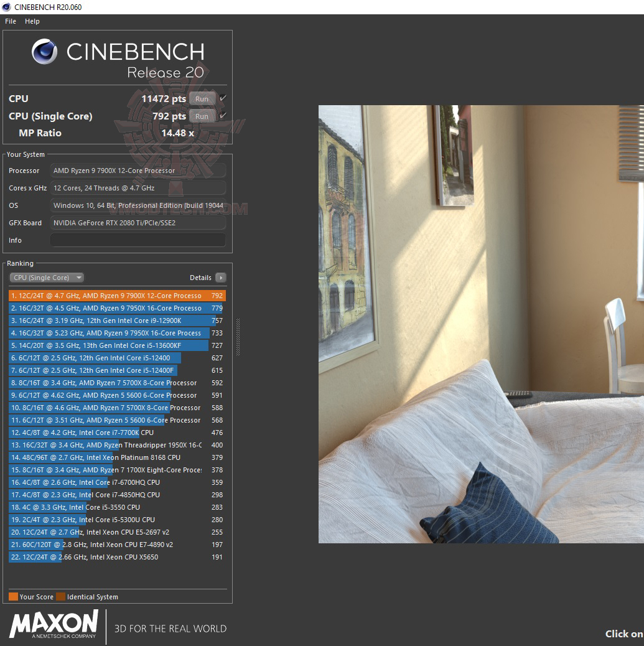Select ranking row 5 Core i5-13600KF
This screenshot has height=646, width=644.
pyautogui.click(x=117, y=345)
